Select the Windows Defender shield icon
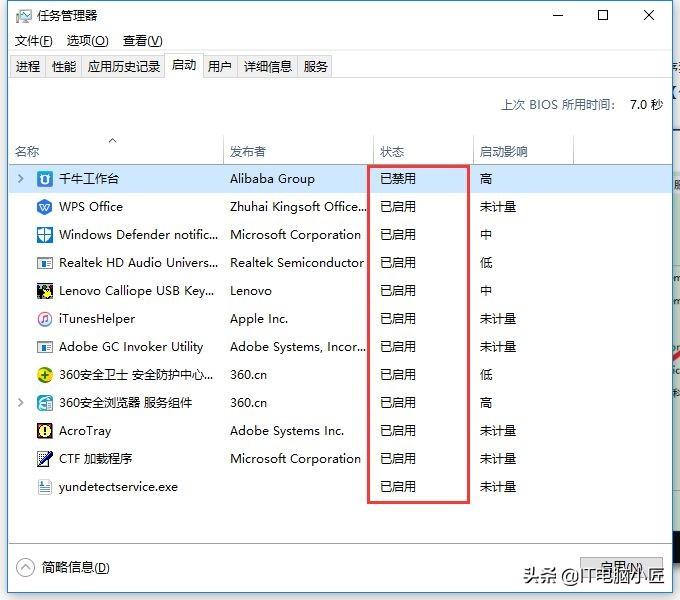Viewport: 680px width, 600px height. tap(45, 235)
